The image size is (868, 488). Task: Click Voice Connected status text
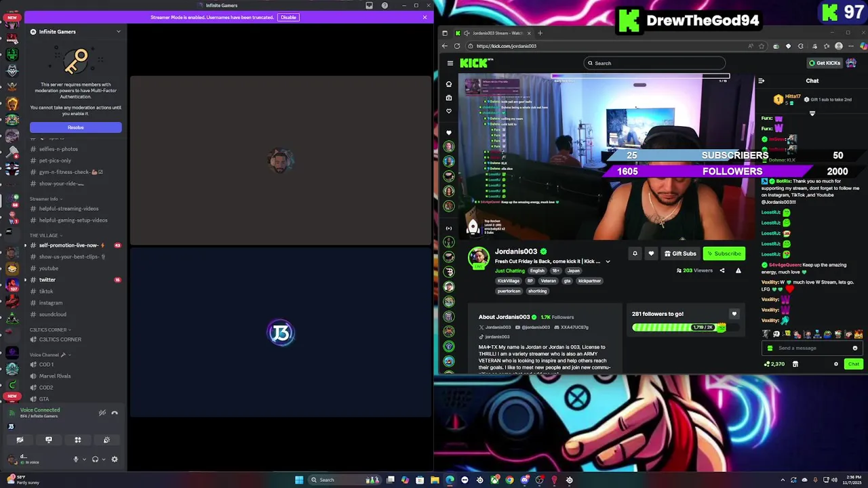40,410
